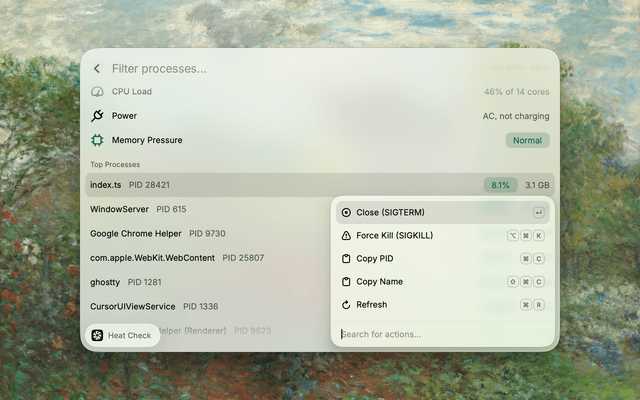Click the Memory Pressure chip icon
The image size is (640, 400).
[x=97, y=140]
